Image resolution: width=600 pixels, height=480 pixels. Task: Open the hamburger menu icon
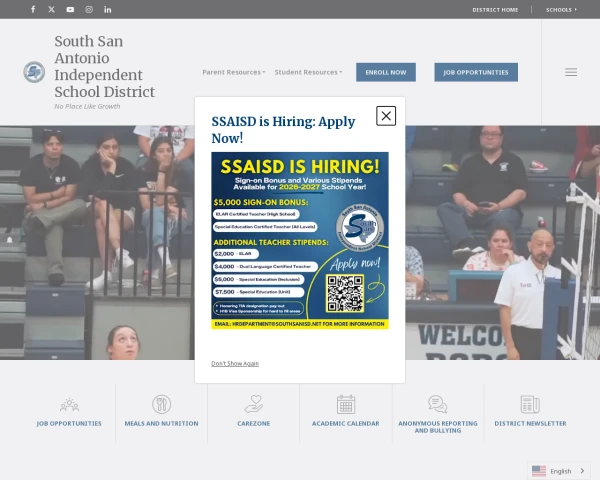(x=571, y=72)
